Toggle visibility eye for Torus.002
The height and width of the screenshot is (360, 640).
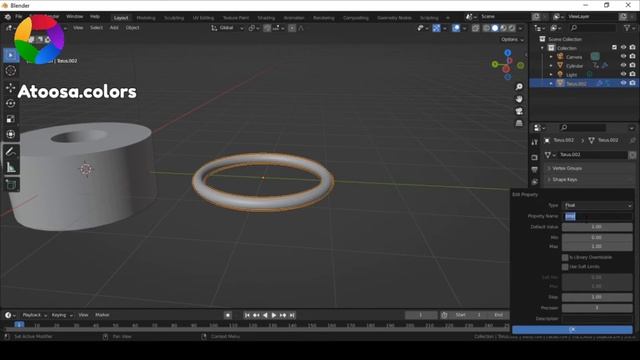coord(623,83)
